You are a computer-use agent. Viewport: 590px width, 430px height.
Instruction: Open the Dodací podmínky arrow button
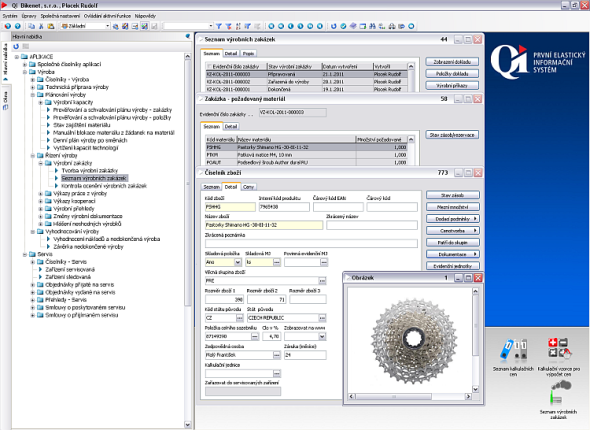click(x=453, y=219)
